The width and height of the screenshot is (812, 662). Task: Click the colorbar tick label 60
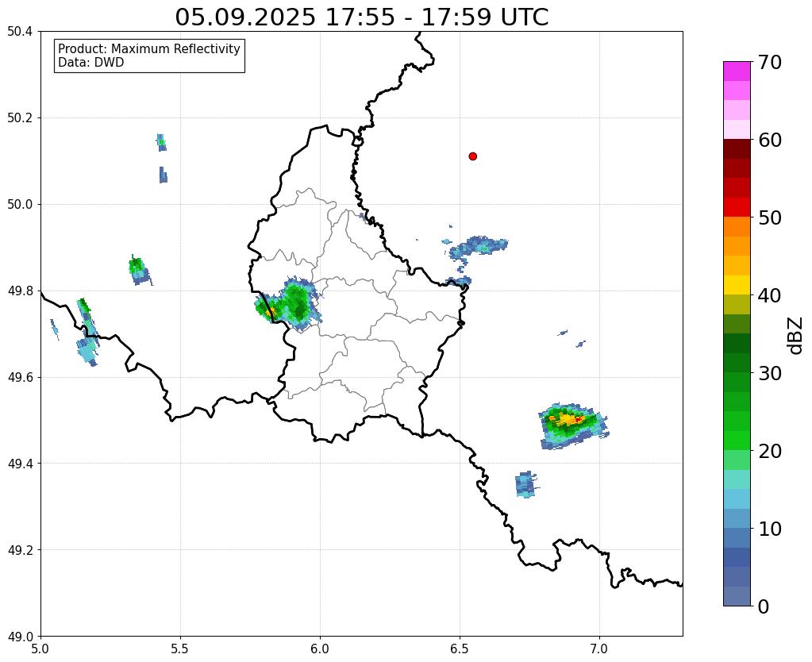(770, 140)
